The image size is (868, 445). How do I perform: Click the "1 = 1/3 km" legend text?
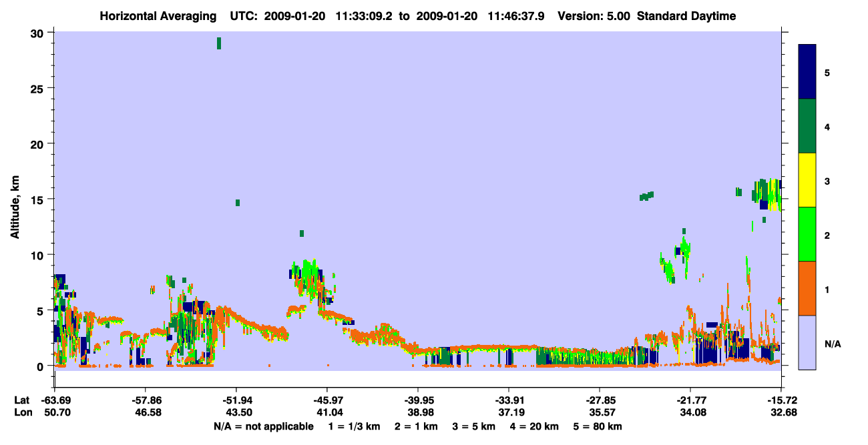(354, 426)
